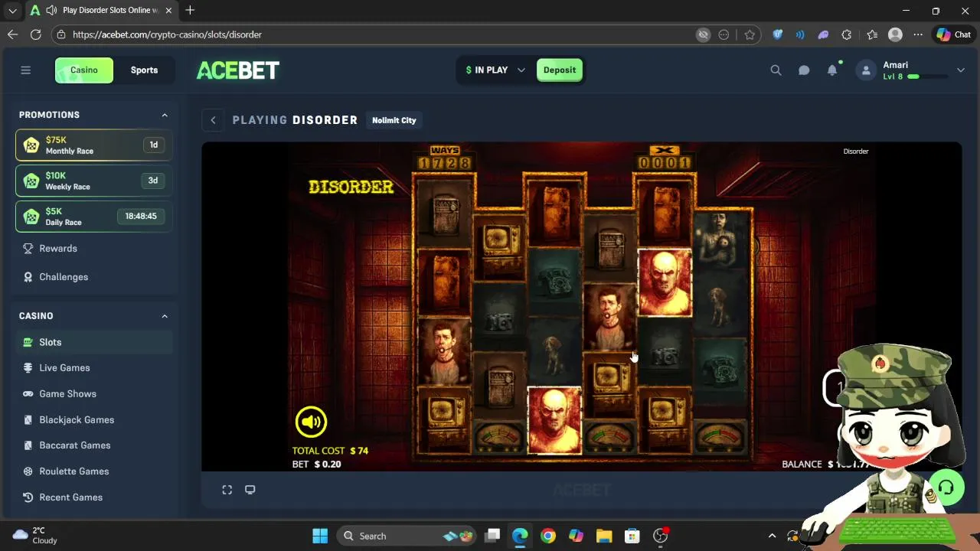Image resolution: width=980 pixels, height=551 pixels.
Task: Open the site search icon
Action: (x=776, y=70)
